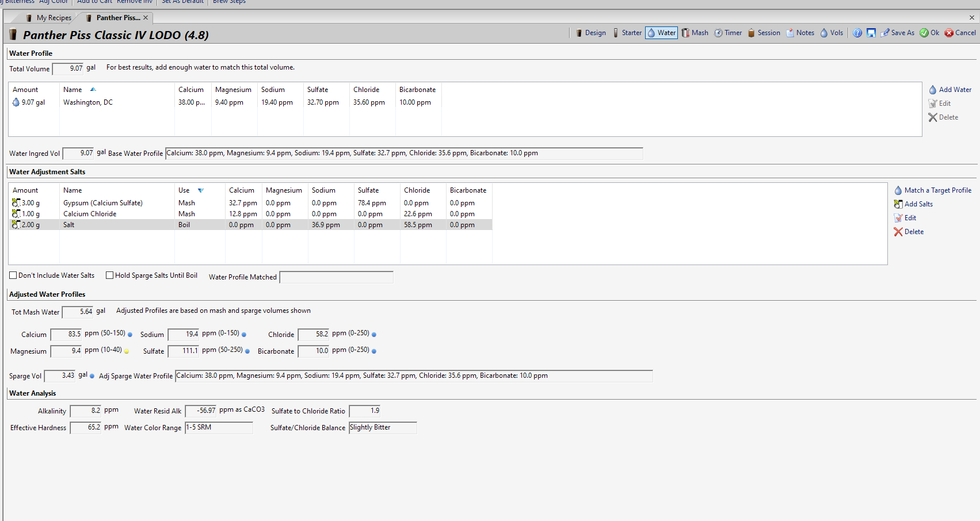Select the Salt row in adjustment salts
Image resolution: width=980 pixels, height=521 pixels.
[251, 225]
